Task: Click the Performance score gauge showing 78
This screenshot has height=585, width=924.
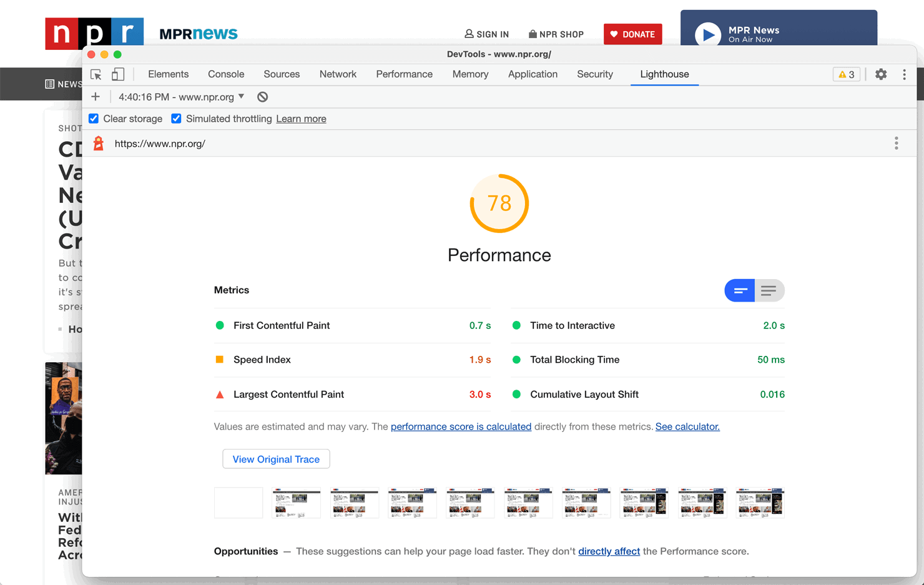Action: tap(499, 204)
